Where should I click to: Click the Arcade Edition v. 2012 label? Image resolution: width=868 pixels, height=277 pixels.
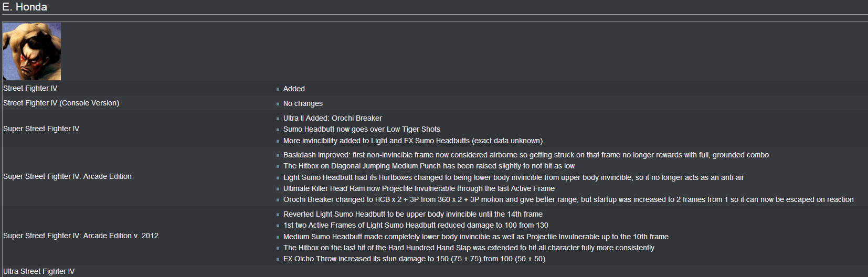click(81, 236)
